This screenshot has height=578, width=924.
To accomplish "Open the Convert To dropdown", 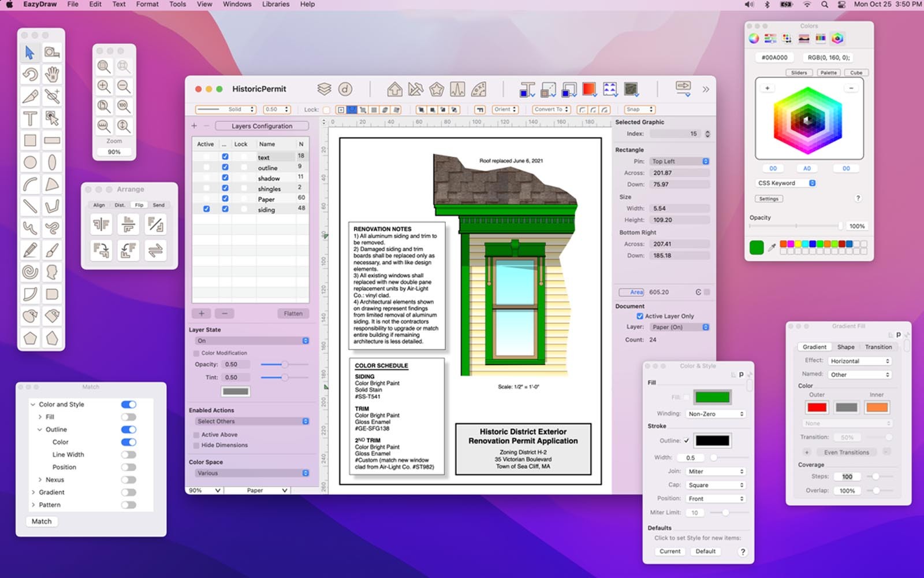I will [550, 109].
